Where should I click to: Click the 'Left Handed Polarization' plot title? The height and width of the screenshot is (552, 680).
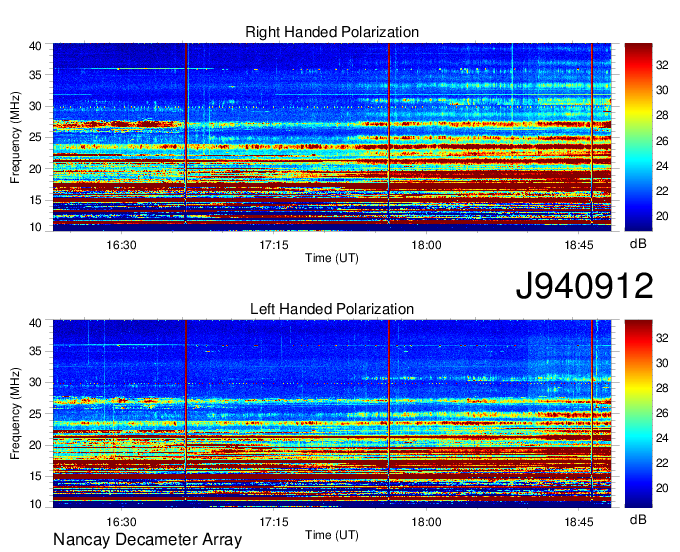point(332,309)
